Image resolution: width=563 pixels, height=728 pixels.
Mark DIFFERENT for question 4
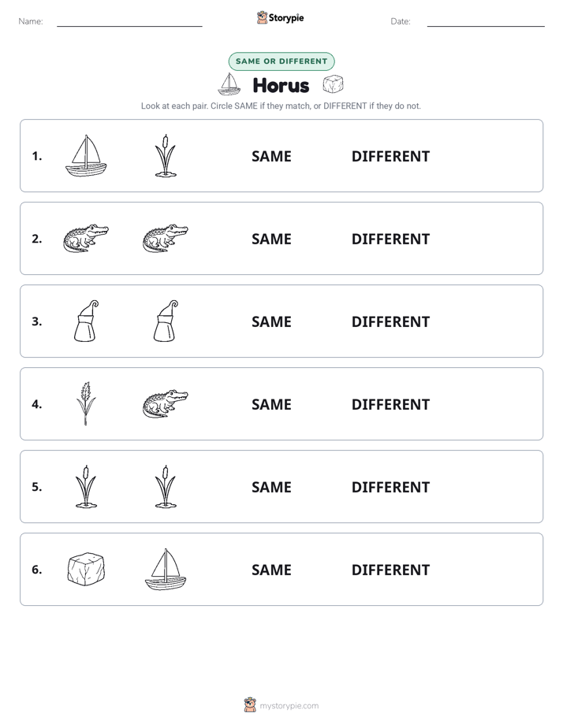click(x=390, y=404)
